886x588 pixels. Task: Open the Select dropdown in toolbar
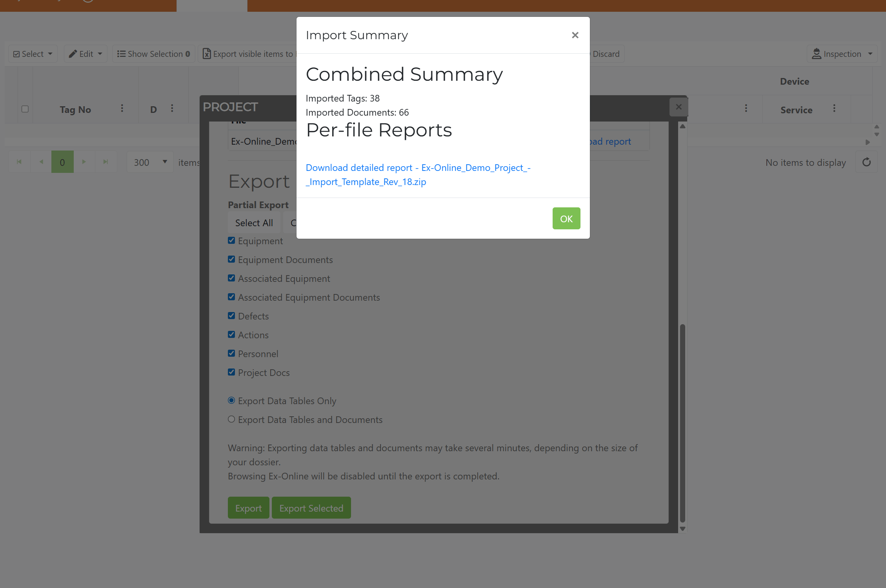coord(33,54)
